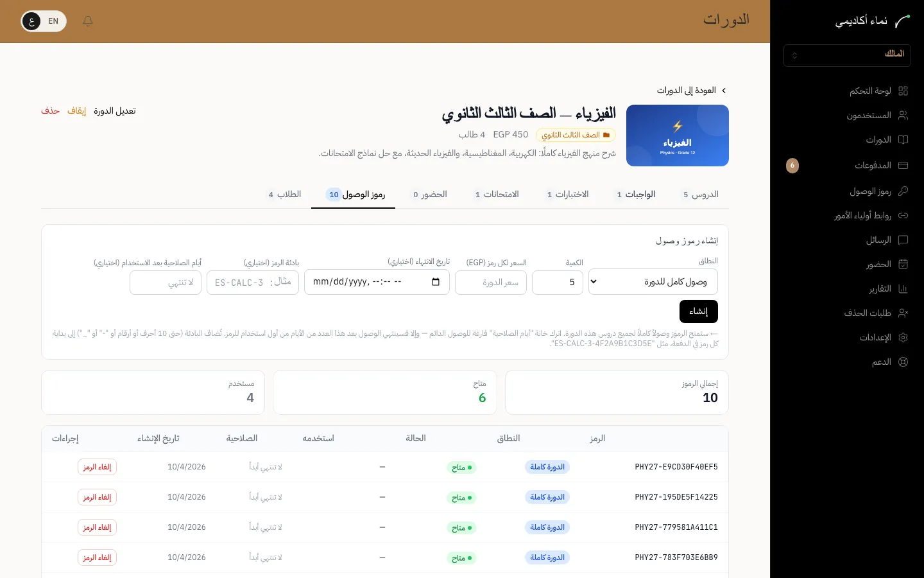Click the إنشاء create button

click(698, 311)
